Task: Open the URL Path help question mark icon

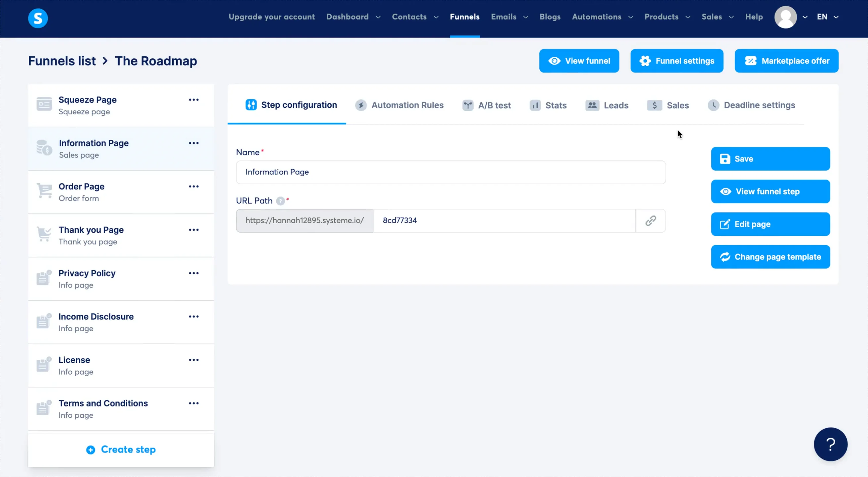Action: click(281, 201)
